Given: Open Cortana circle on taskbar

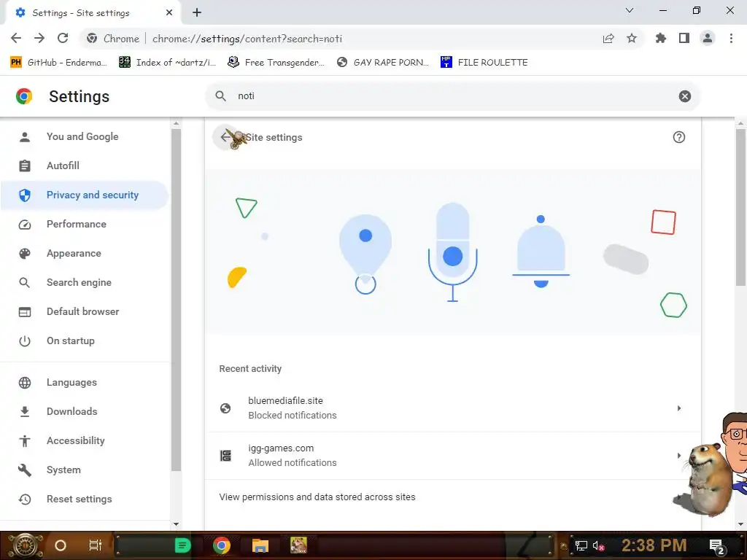Looking at the screenshot, I should click(x=61, y=545).
